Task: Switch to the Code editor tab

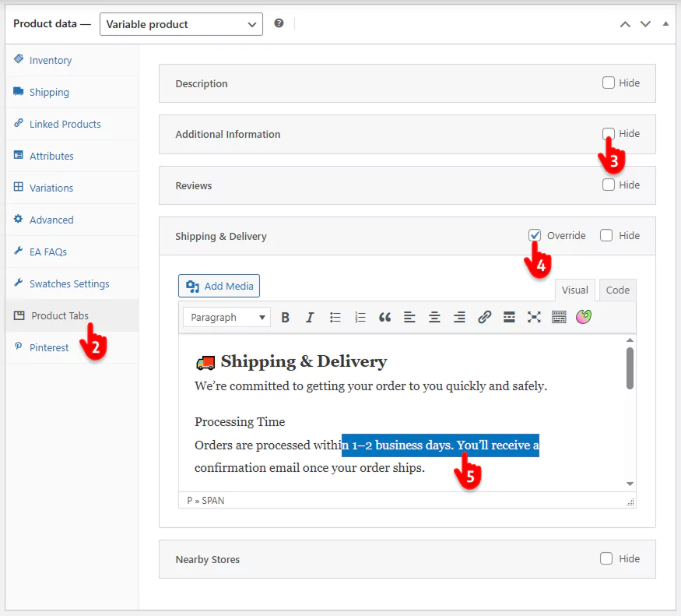Action: 618,290
